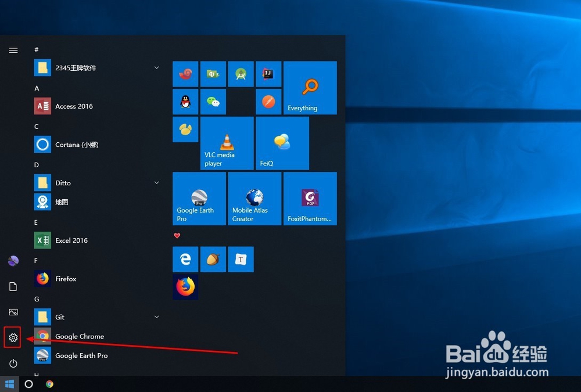
Task: Click the letter A section header
Action: tap(37, 88)
